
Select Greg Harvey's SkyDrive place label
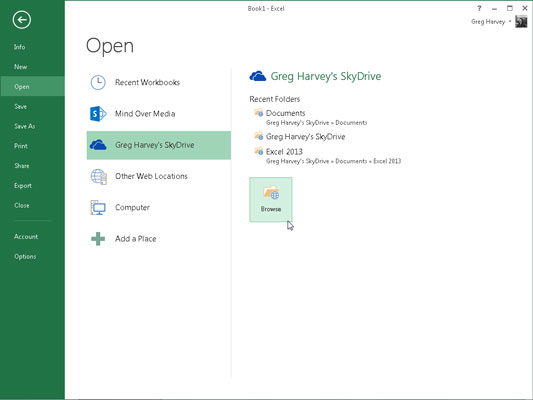tap(155, 145)
